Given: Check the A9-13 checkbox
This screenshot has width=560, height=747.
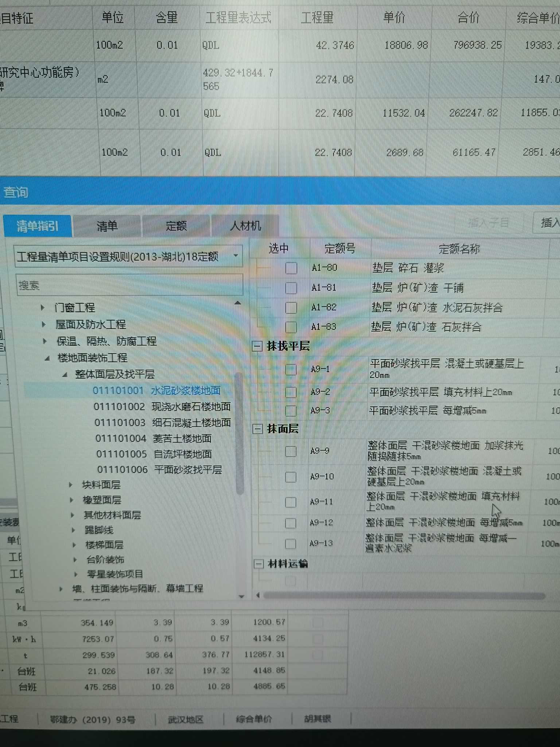Looking at the screenshot, I should (x=291, y=544).
